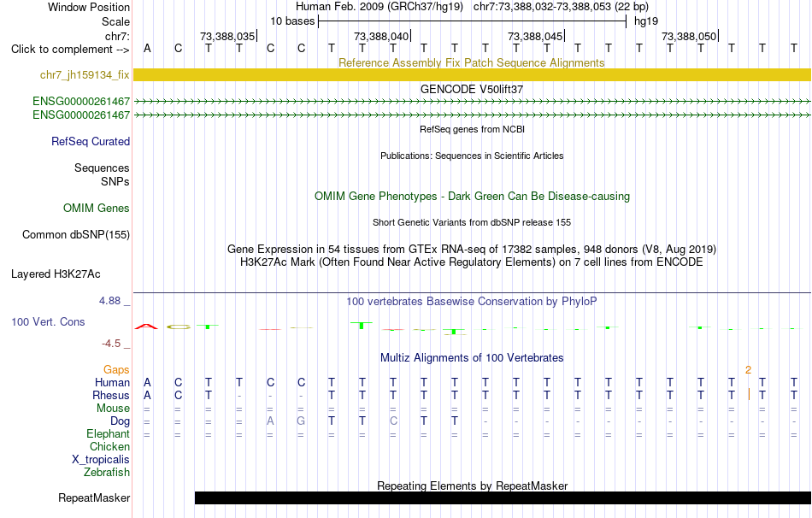The width and height of the screenshot is (812, 518).
Task: Click Short Genetic Variants from dbSNP title
Action: tap(472, 222)
